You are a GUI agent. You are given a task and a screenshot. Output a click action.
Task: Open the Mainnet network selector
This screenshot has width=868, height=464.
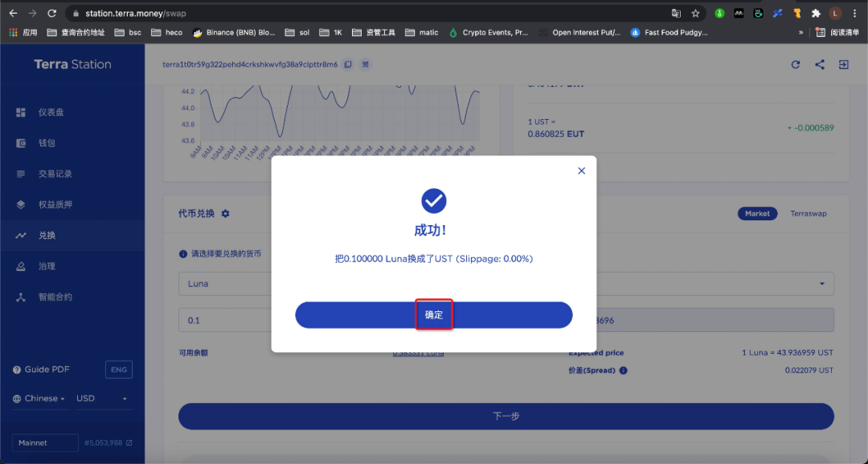(x=45, y=443)
